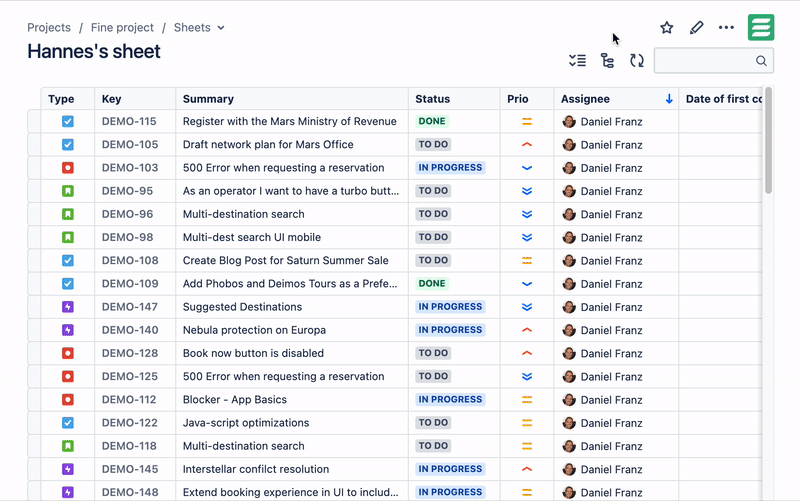Open IN PROGRESS status of DEMO-112
Image resolution: width=800 pixels, height=501 pixels.
coord(450,399)
